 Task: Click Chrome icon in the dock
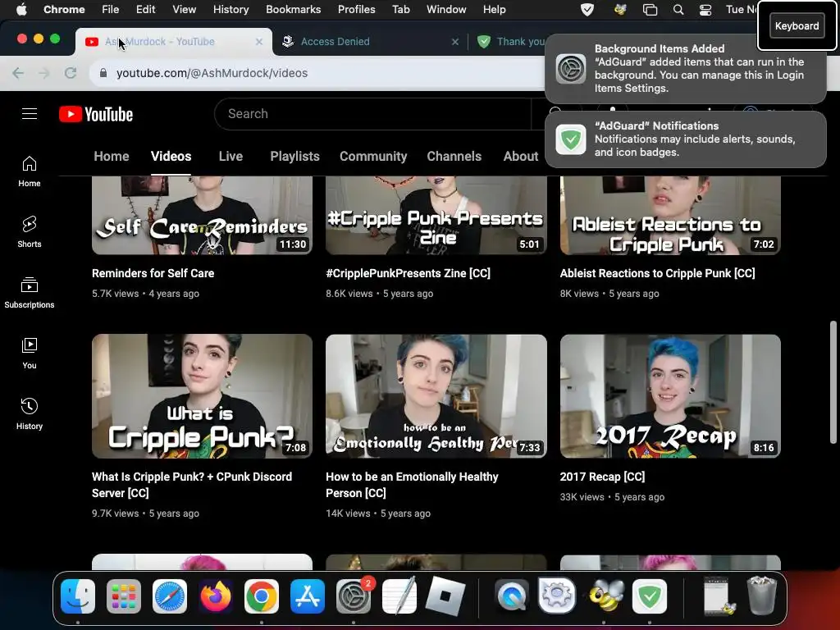262,596
